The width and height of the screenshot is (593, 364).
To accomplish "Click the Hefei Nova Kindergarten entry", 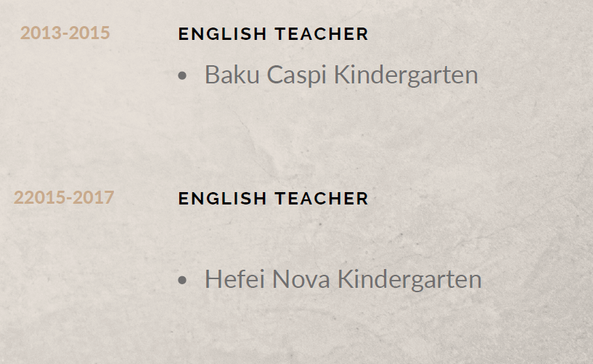I will 343,279.
